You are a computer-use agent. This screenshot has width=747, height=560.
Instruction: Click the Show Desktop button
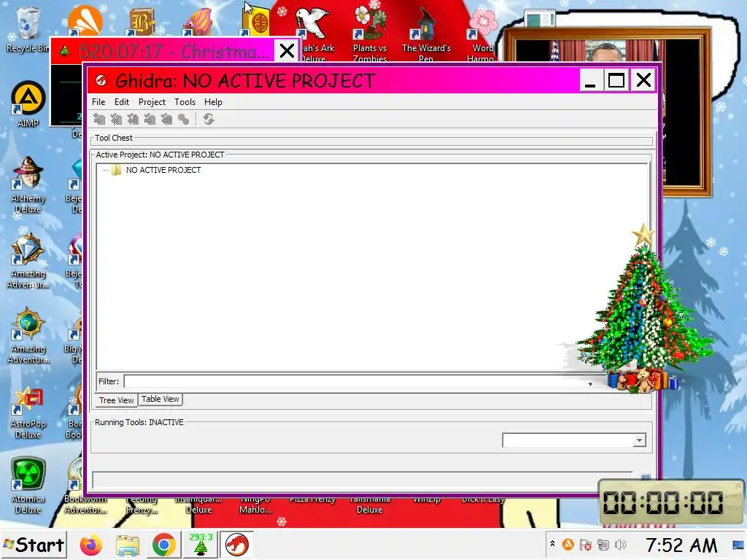pos(738,545)
